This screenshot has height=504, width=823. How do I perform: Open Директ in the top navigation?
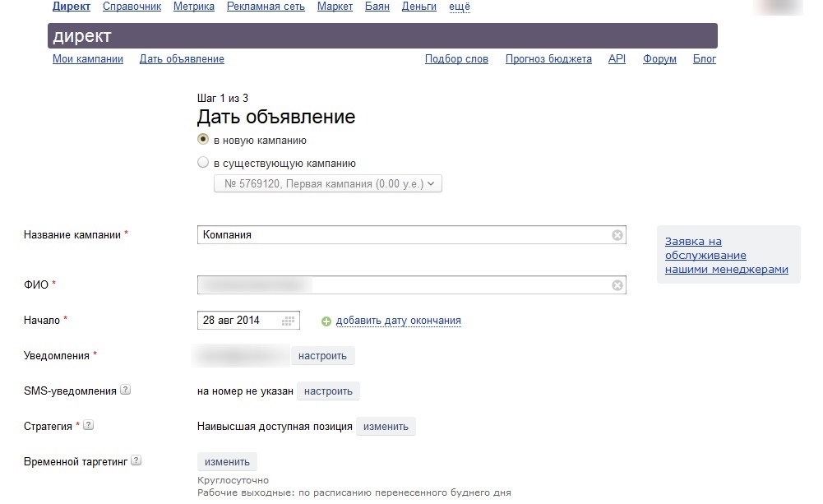(x=72, y=7)
